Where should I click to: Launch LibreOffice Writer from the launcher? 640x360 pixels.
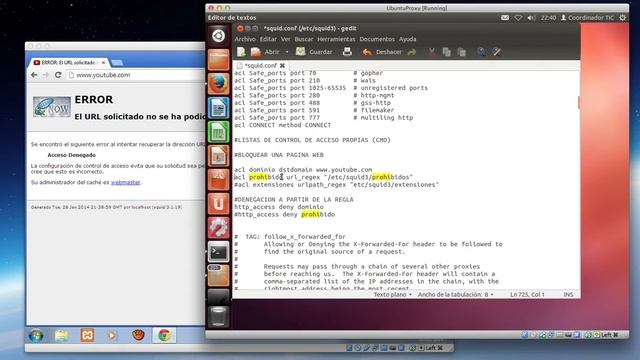(218, 108)
